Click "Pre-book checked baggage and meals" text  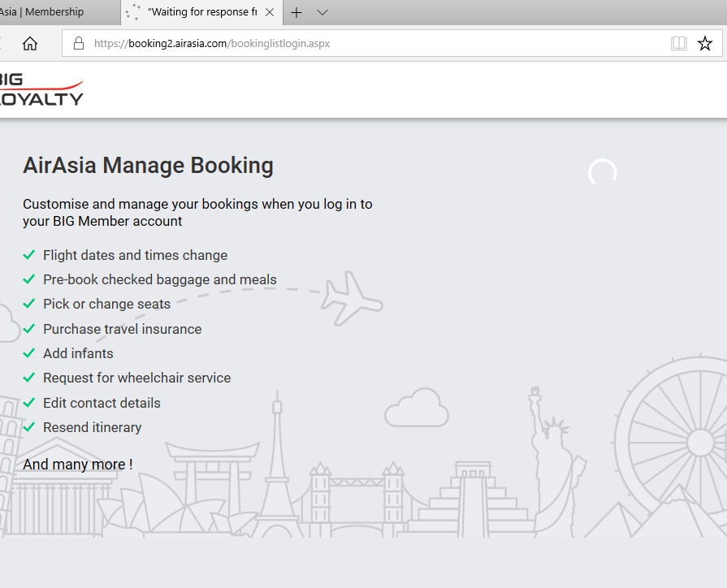pos(160,279)
